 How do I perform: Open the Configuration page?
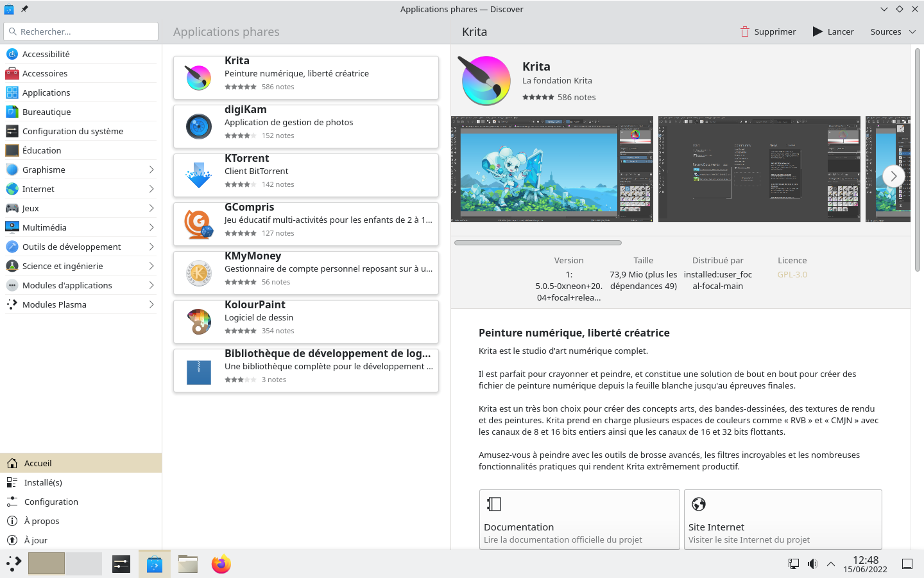tap(81, 502)
